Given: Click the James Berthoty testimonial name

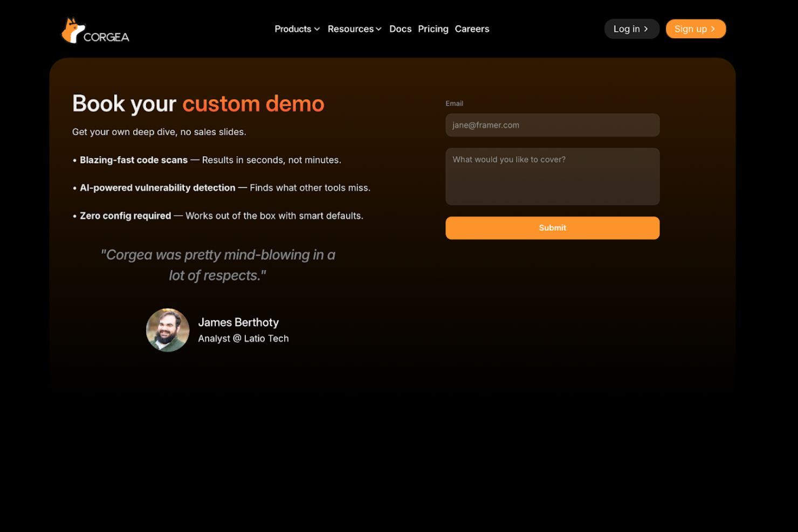Looking at the screenshot, I should tap(239, 322).
